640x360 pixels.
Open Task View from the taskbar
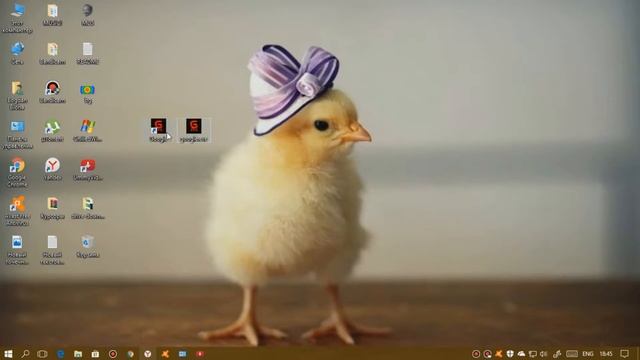42,353
